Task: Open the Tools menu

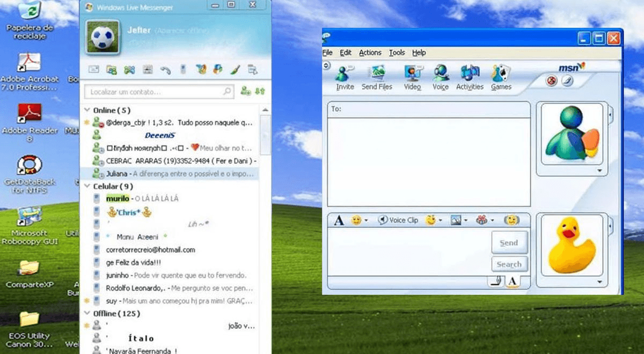Action: point(397,53)
